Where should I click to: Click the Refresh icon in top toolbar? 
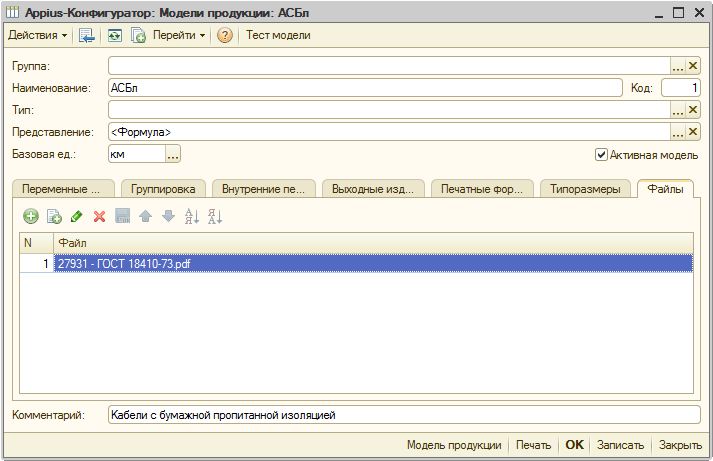tap(115, 35)
